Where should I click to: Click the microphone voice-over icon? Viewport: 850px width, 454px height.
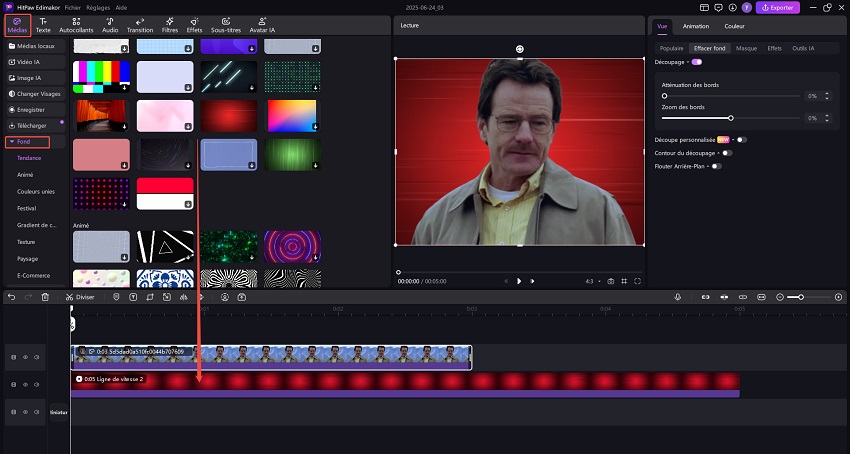point(678,297)
